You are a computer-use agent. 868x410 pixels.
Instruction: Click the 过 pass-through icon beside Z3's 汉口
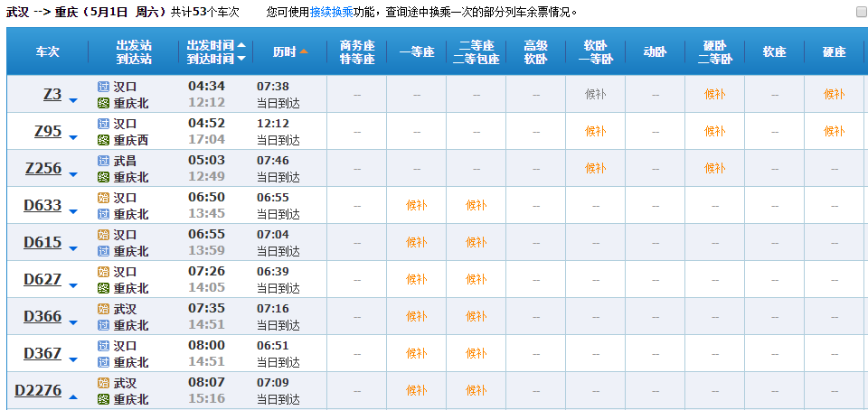pyautogui.click(x=103, y=87)
